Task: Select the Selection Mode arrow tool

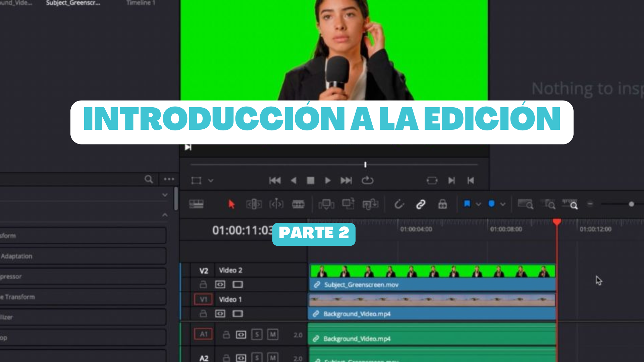Action: point(231,204)
